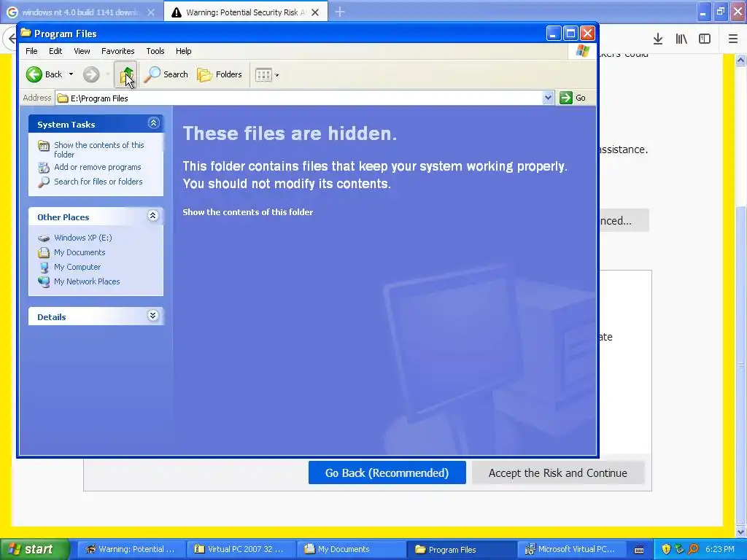747x560 pixels.
Task: Click Add or remove programs
Action: [x=98, y=167]
